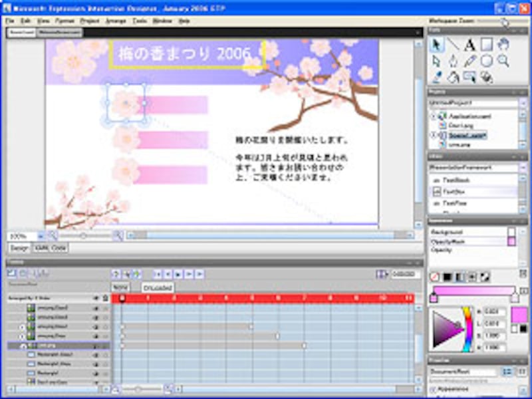The image size is (532, 399).
Task: Select TextBox in the Library list
Action: 454,191
